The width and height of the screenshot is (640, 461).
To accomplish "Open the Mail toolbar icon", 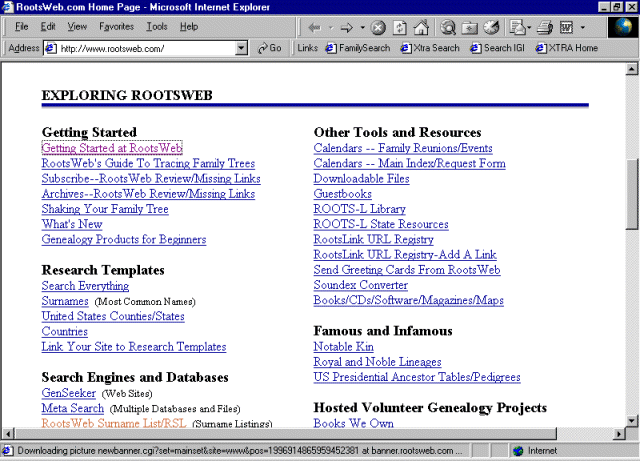I will (x=518, y=27).
